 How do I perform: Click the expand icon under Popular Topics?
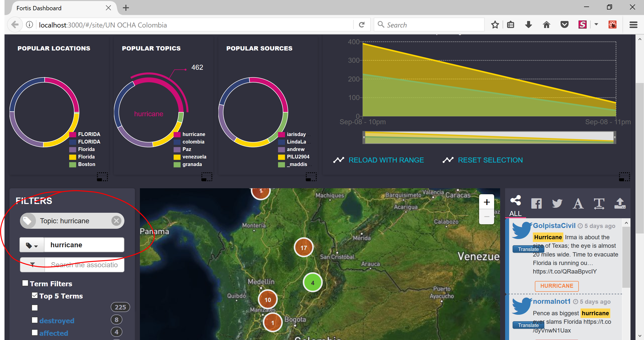tap(207, 177)
